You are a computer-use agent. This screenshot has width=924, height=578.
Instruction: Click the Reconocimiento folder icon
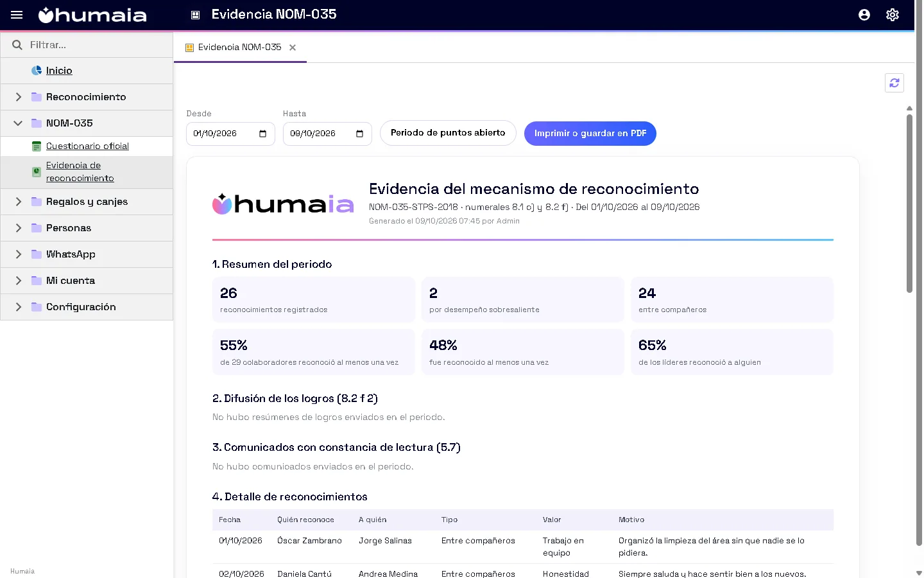coord(37,97)
